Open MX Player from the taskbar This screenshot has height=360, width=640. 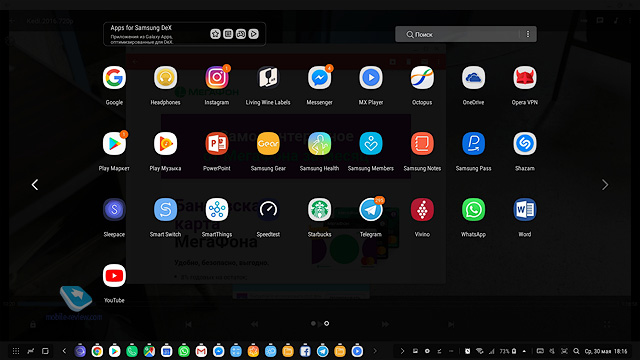coord(357,351)
